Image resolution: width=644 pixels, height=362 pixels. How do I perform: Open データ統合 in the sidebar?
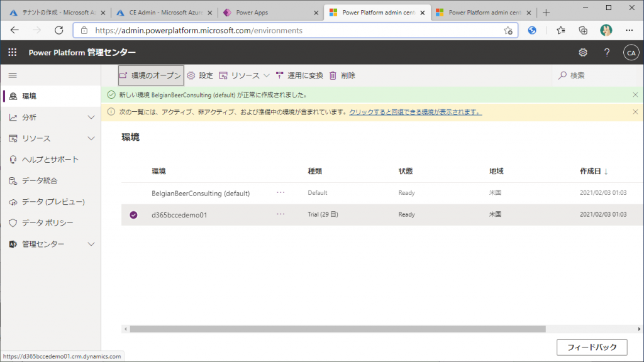coord(50,180)
